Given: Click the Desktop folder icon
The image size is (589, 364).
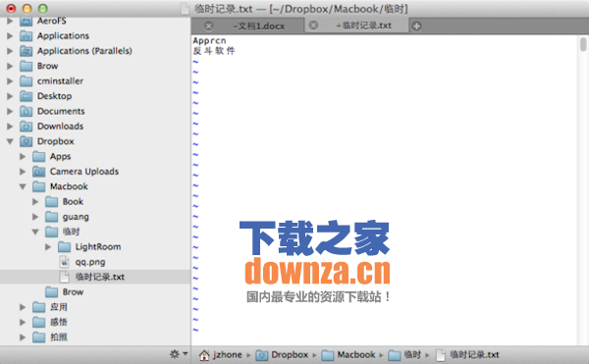Looking at the screenshot, I should 26,96.
